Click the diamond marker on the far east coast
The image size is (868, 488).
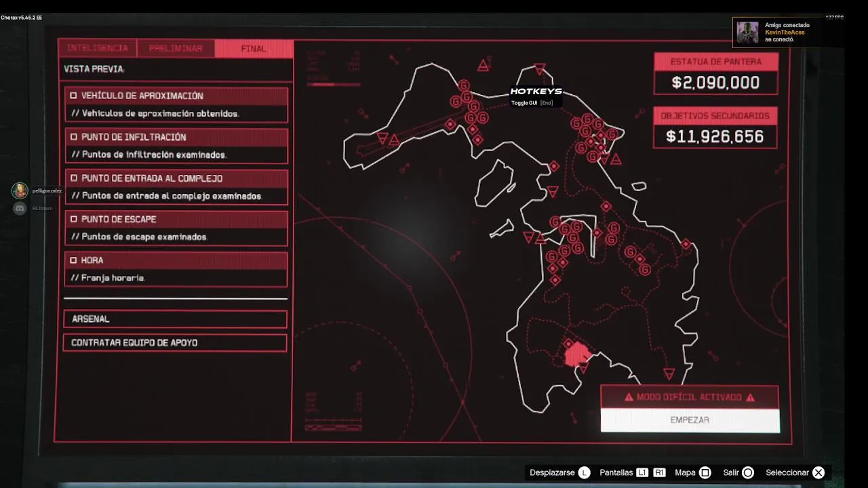(x=686, y=244)
